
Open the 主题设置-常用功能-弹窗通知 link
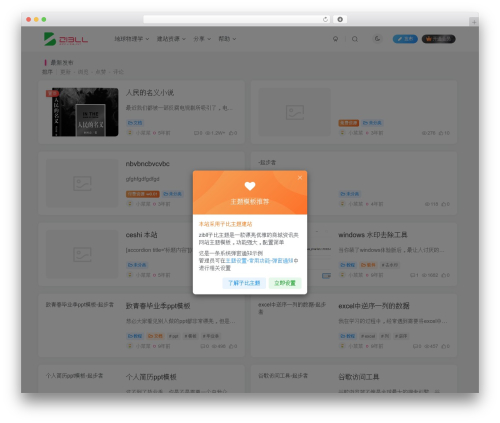pyautogui.click(x=259, y=261)
